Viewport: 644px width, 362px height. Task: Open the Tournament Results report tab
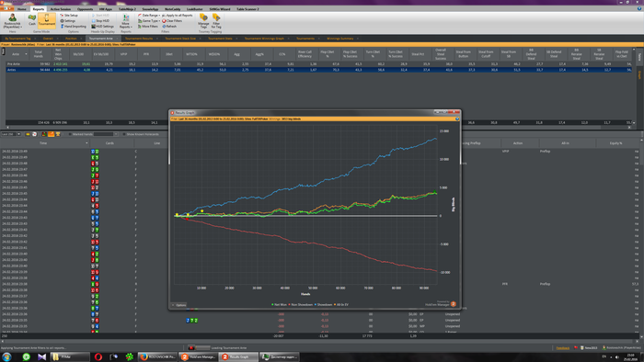tap(139, 39)
